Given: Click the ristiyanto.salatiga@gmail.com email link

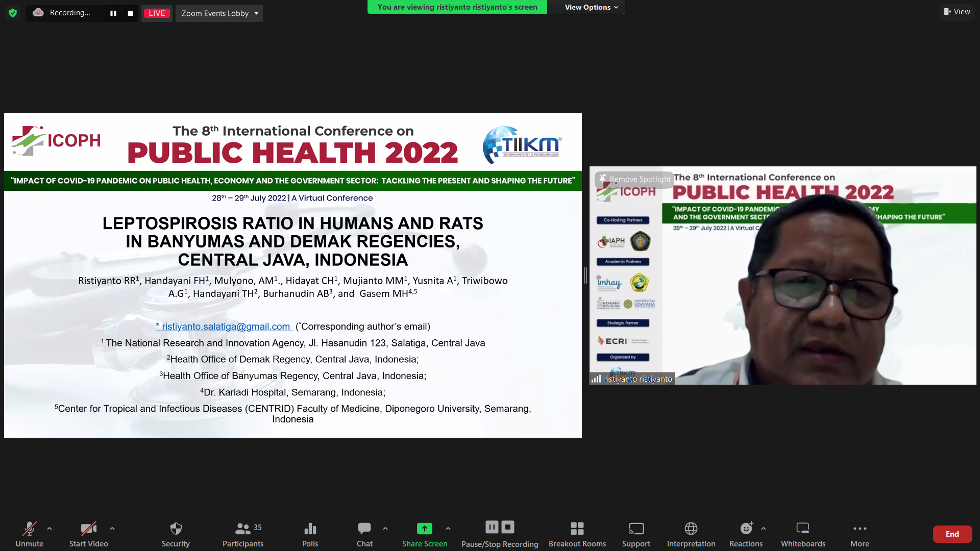Looking at the screenshot, I should point(225,327).
